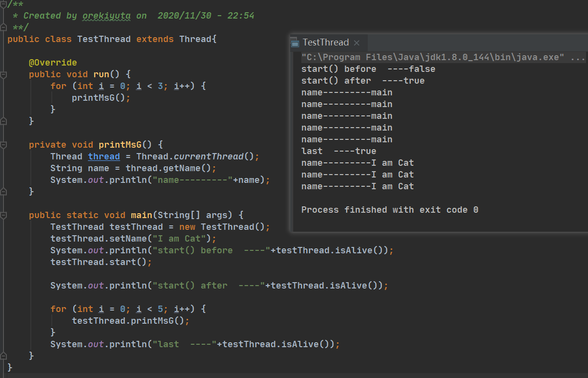Click the run console icon on the TestThread tab

[x=294, y=42]
